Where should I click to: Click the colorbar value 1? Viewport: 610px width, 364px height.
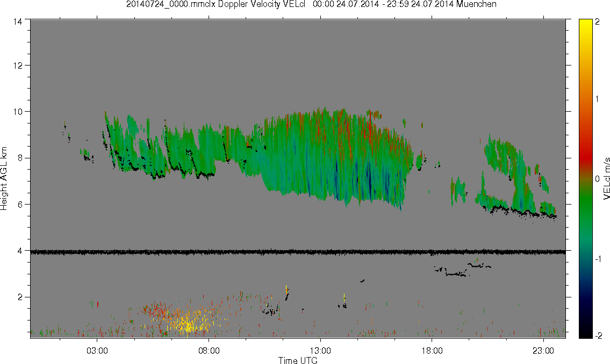click(597, 99)
